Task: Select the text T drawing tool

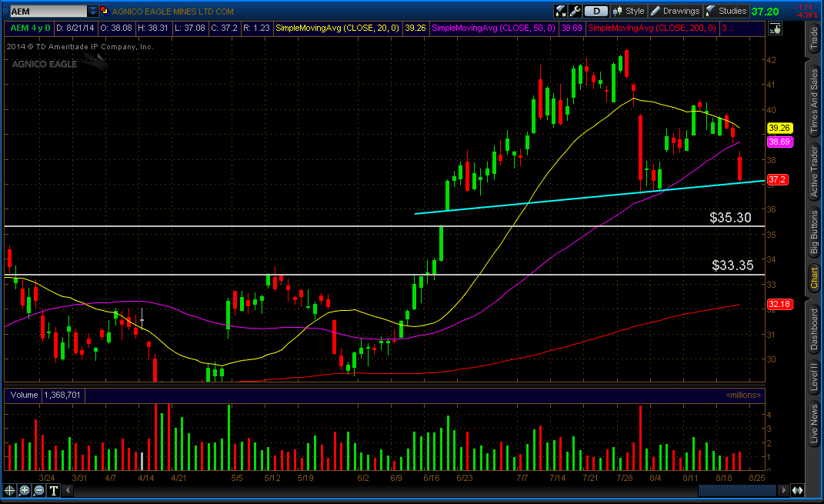Action: tap(54, 490)
